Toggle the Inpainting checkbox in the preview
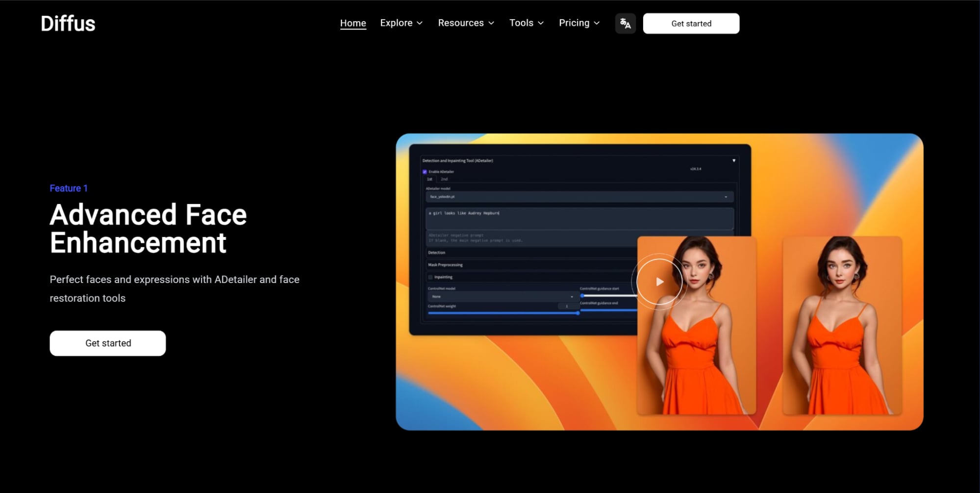The image size is (980, 493). coord(430,277)
